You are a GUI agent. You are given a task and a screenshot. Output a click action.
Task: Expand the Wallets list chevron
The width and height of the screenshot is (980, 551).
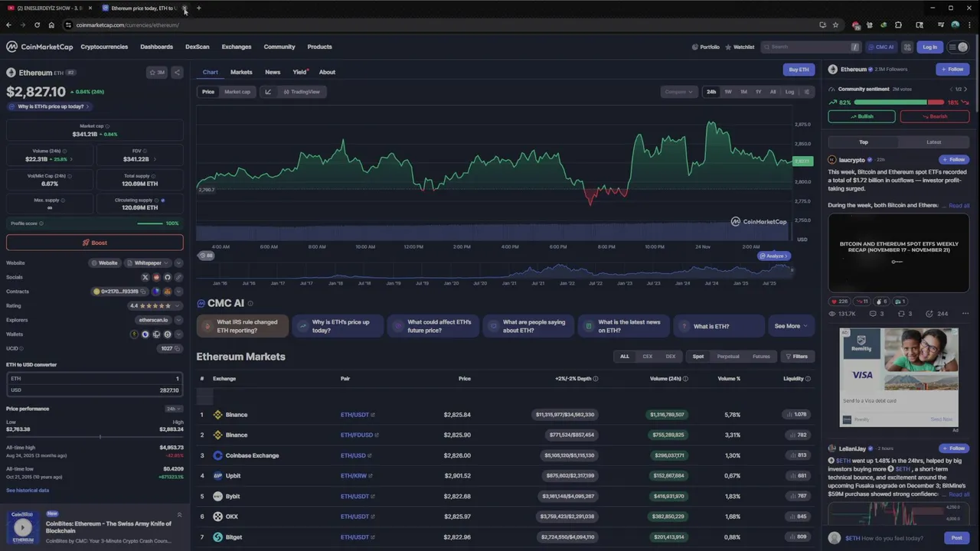pos(178,334)
